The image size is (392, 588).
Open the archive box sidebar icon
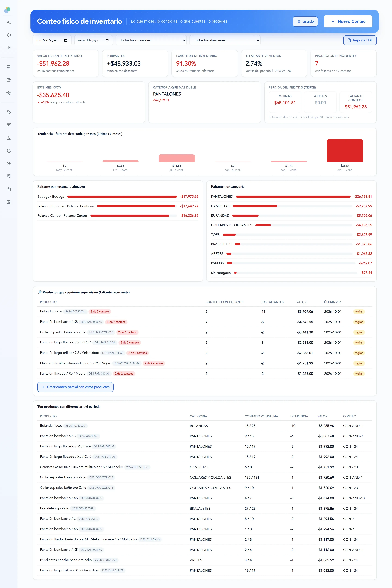tap(9, 125)
